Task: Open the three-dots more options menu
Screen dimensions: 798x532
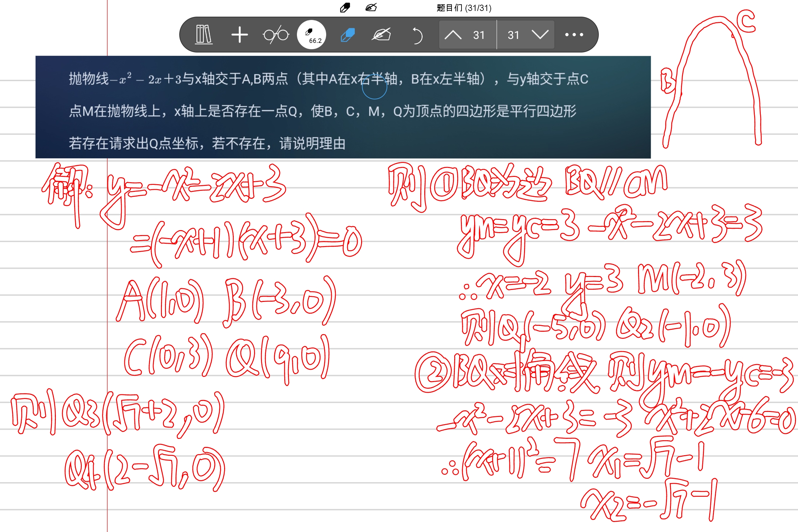Action: 574,35
